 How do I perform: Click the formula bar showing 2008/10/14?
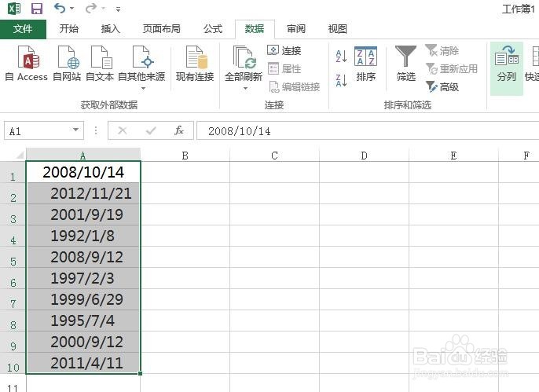(368, 131)
